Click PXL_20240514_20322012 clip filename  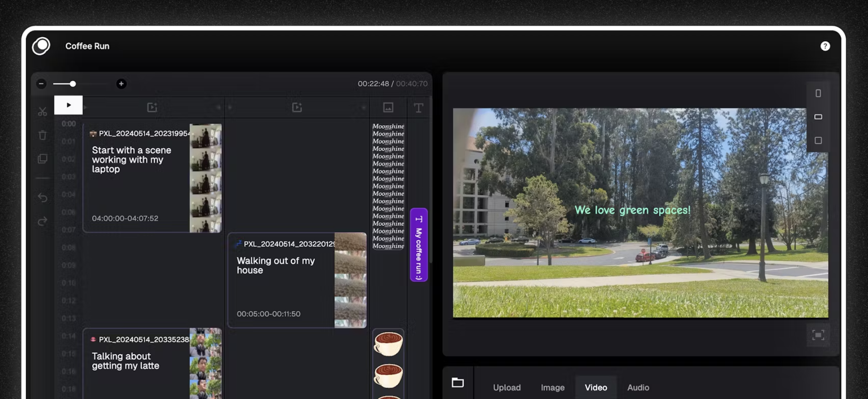point(289,244)
